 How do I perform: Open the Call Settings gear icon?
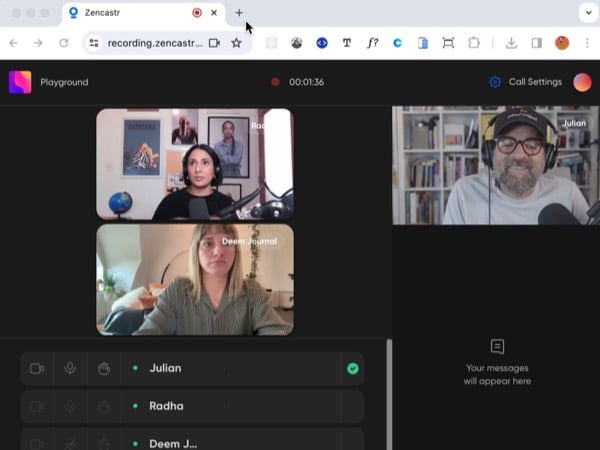[495, 82]
